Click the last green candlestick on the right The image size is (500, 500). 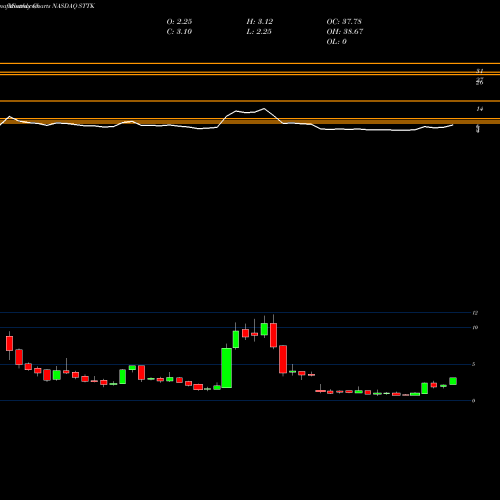point(453,381)
